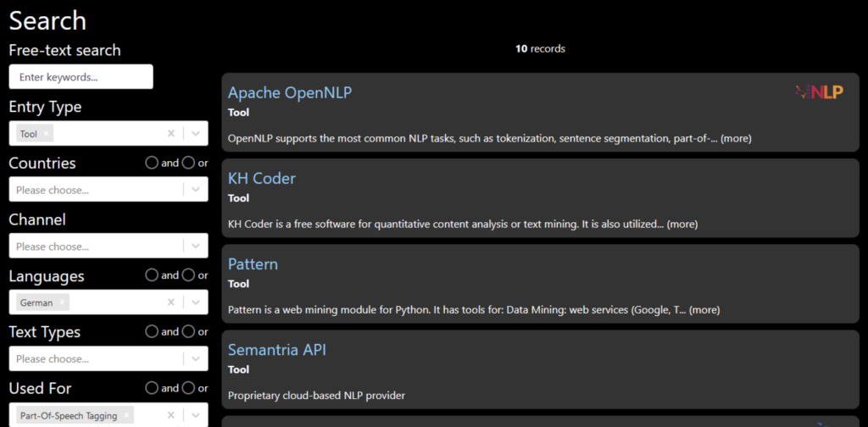868x427 pixels.
Task: Click the 'Free-text search' heading
Action: coord(64,50)
